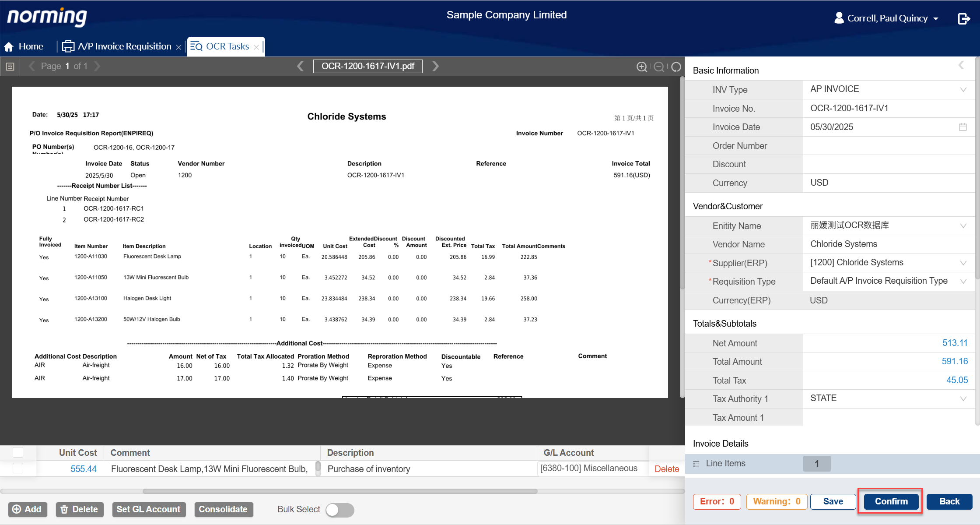Click the Total Amount value 591.16
The width and height of the screenshot is (980, 525).
coord(955,361)
